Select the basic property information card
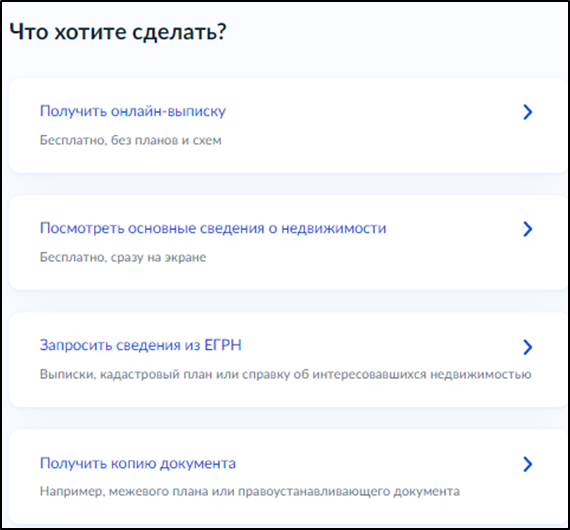The image size is (570, 530). point(288,243)
